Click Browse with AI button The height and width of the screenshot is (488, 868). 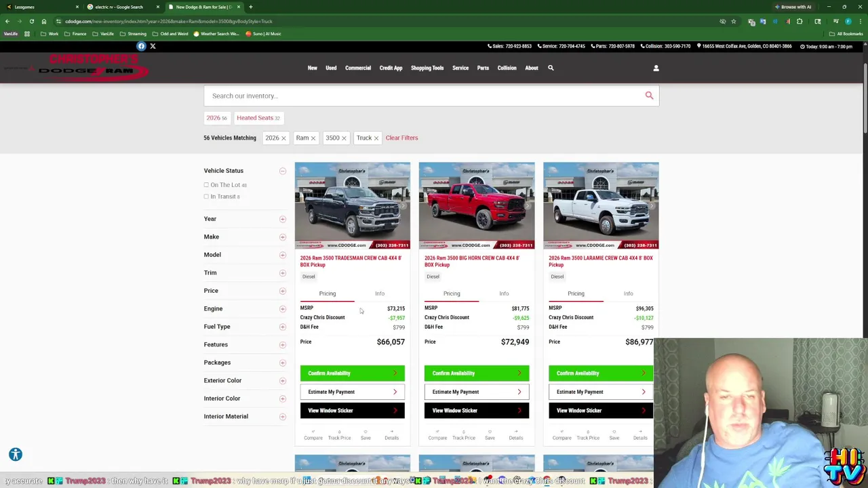coord(793,7)
